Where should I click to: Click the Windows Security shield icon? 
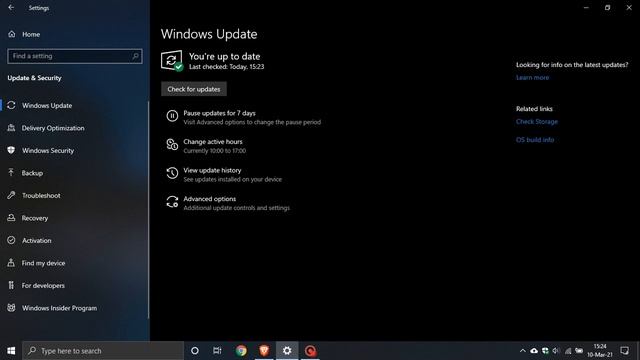tap(11, 150)
